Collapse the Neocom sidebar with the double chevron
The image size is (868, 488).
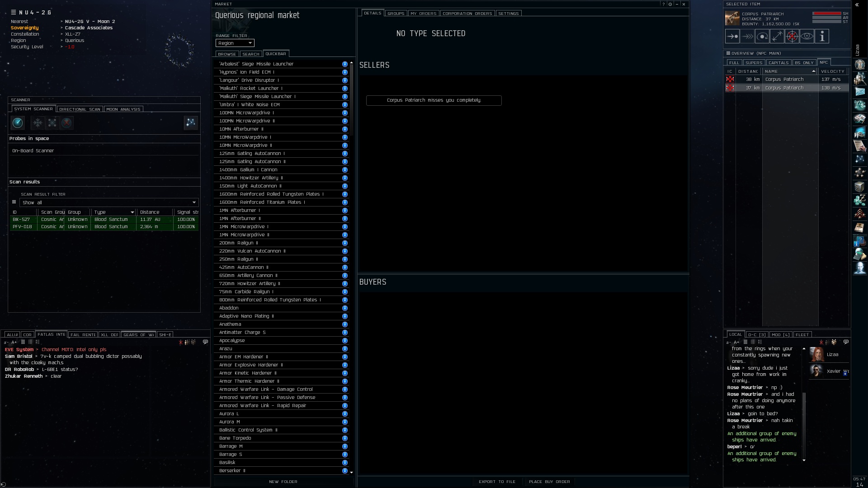click(x=857, y=5)
